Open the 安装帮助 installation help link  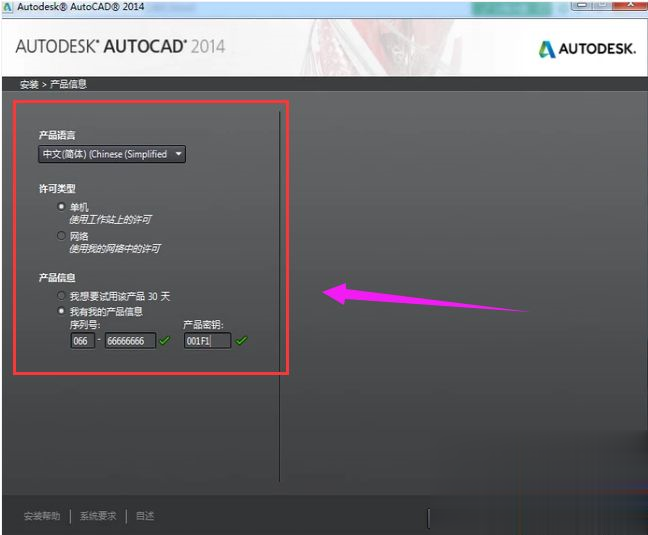[x=42, y=516]
